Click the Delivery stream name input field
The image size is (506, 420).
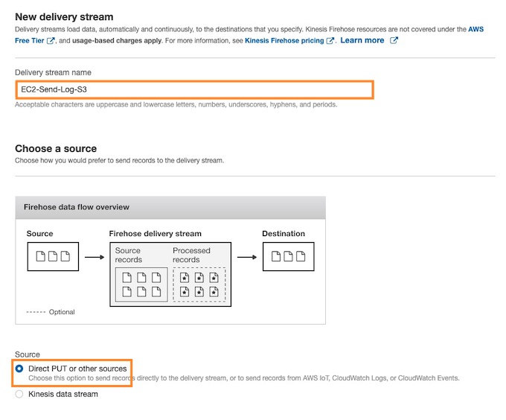(x=195, y=89)
